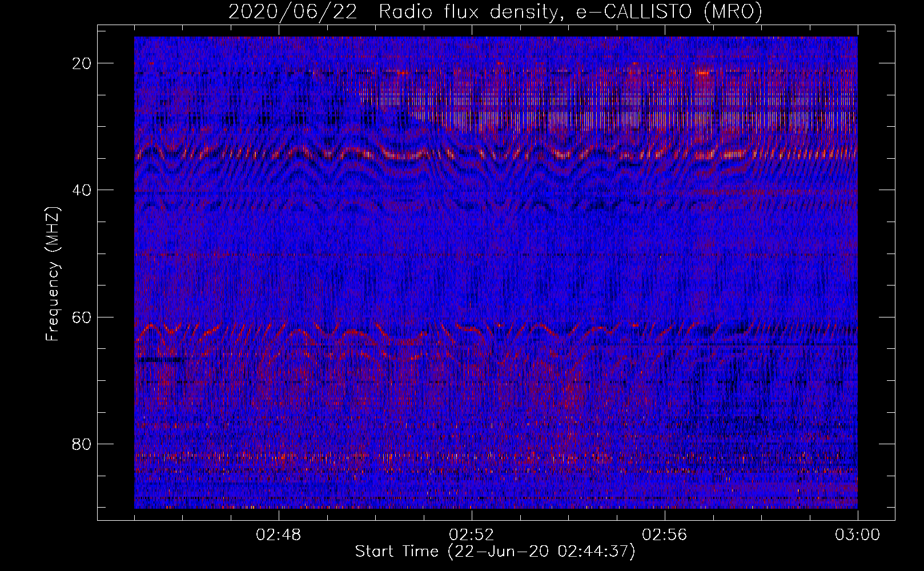The image size is (924, 571).
Task: Click the plot title 'Radio flux density, e-CALLISTO (MRO)'
Action: [x=570, y=12]
